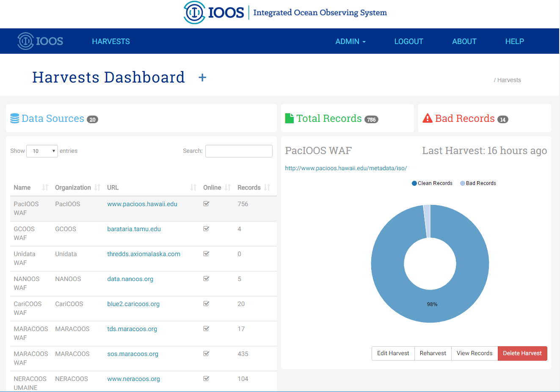Image resolution: width=560 pixels, height=392 pixels.
Task: Click the Total Records file icon
Action: pyautogui.click(x=290, y=119)
